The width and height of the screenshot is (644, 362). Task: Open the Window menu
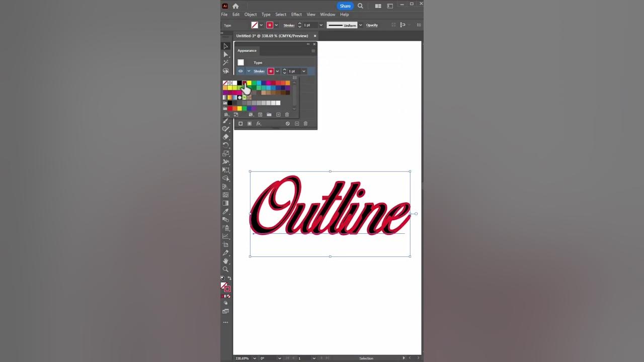tap(328, 15)
